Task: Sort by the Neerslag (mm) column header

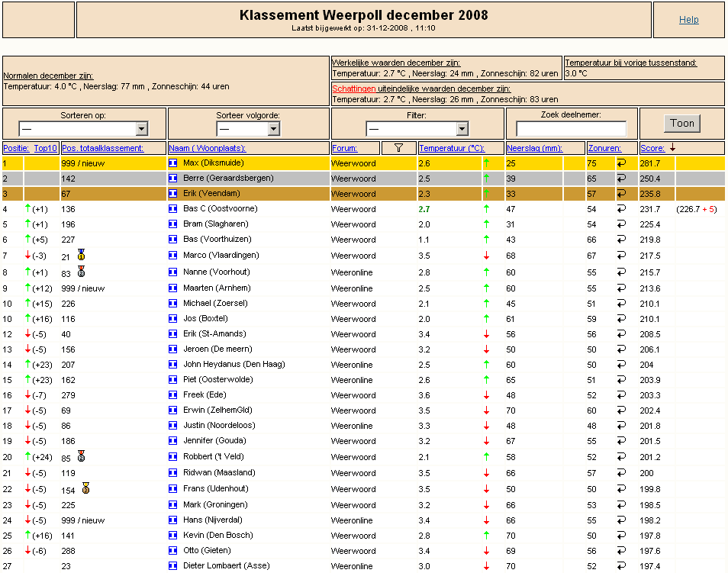Action: [x=534, y=148]
